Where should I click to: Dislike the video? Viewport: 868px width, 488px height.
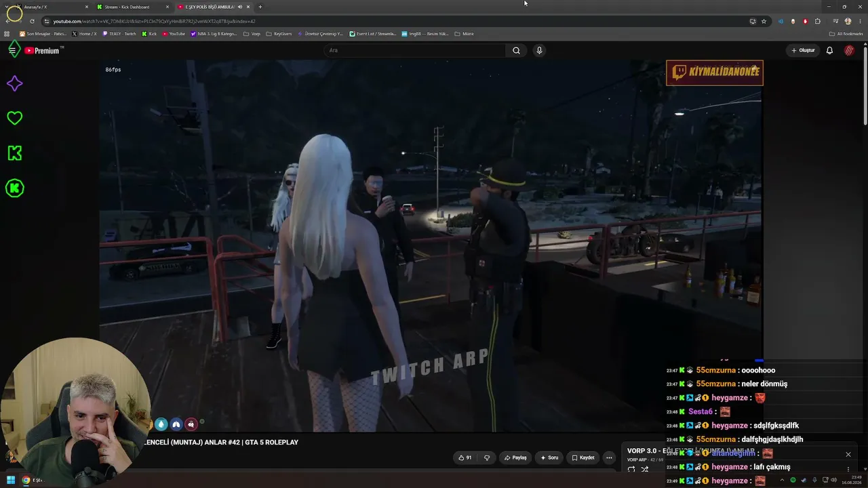pyautogui.click(x=486, y=457)
